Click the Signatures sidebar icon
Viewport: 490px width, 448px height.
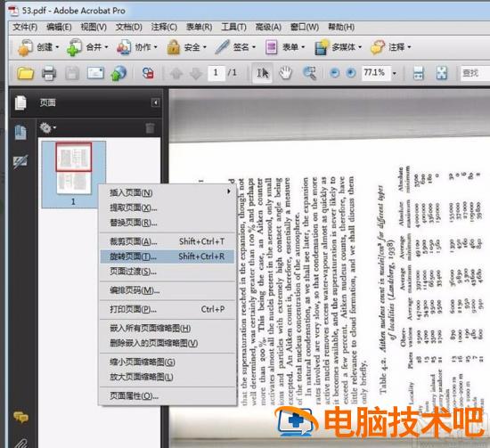click(x=20, y=161)
